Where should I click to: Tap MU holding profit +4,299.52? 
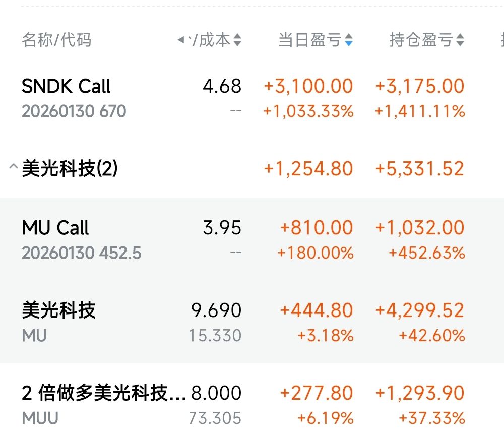pyautogui.click(x=419, y=310)
